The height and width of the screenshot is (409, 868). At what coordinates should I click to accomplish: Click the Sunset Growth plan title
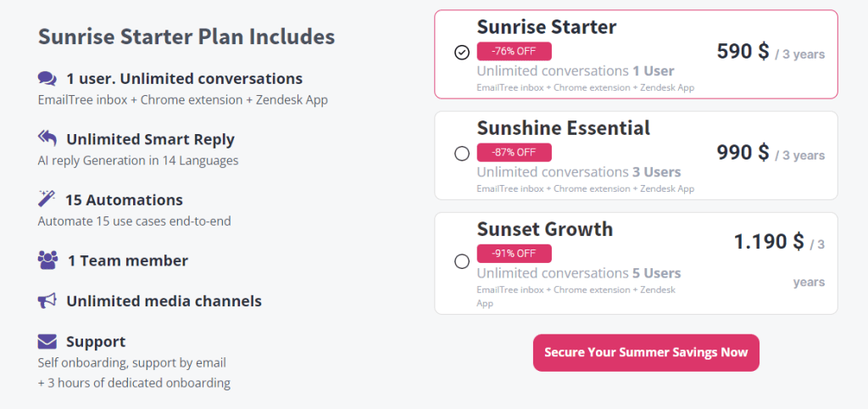(545, 229)
